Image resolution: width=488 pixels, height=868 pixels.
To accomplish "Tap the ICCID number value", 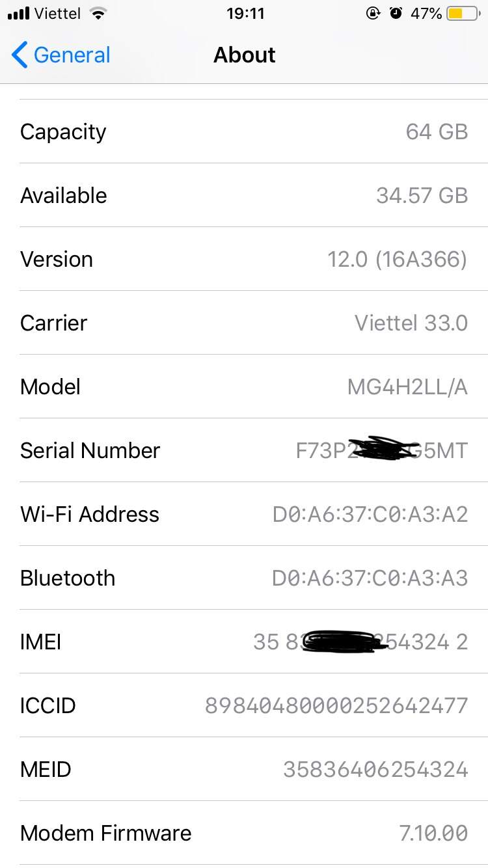I will click(x=336, y=705).
